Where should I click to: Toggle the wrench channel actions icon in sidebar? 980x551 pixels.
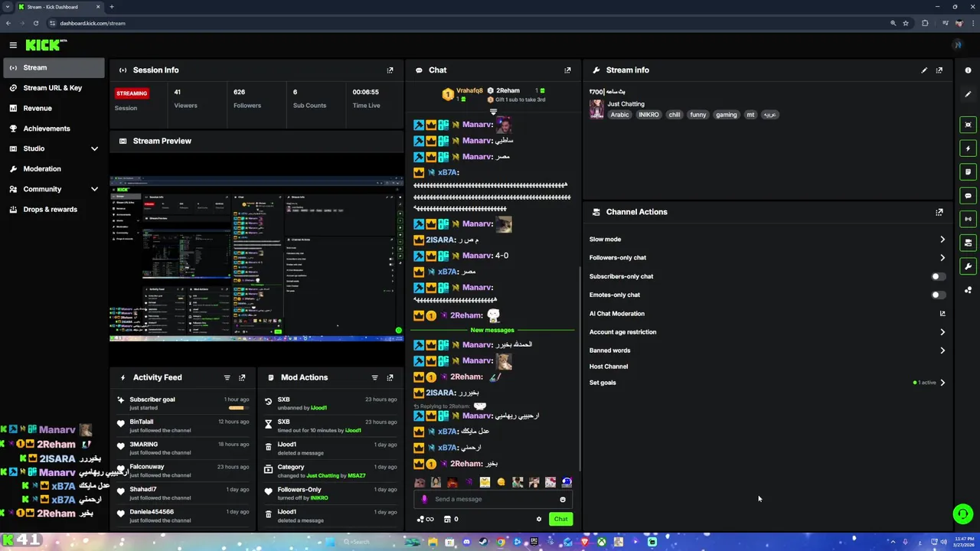969,266
